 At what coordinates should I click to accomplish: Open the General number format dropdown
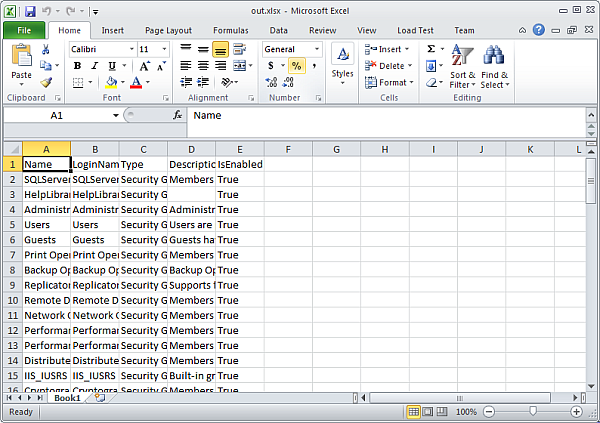point(317,49)
